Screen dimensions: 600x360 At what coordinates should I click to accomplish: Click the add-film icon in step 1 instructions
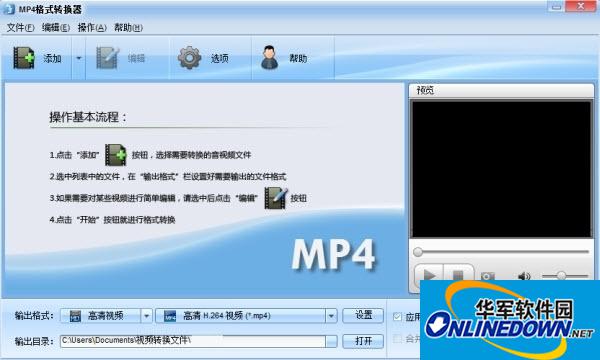(116, 155)
